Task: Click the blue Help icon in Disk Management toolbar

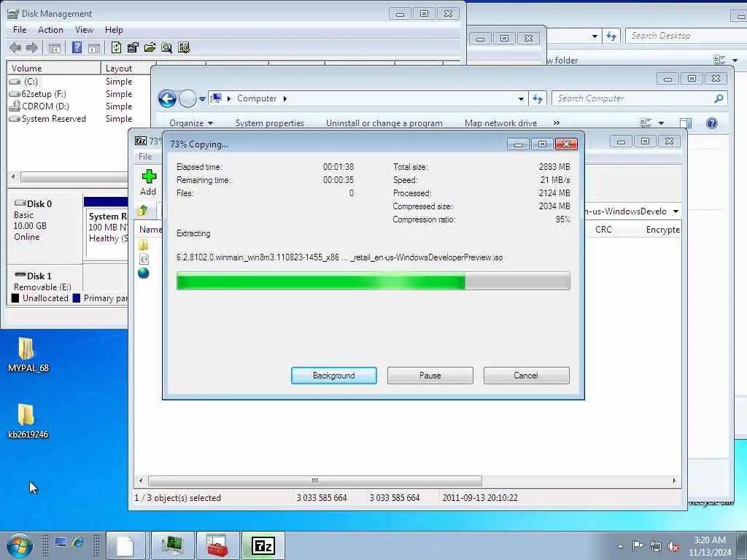Action: click(x=77, y=47)
